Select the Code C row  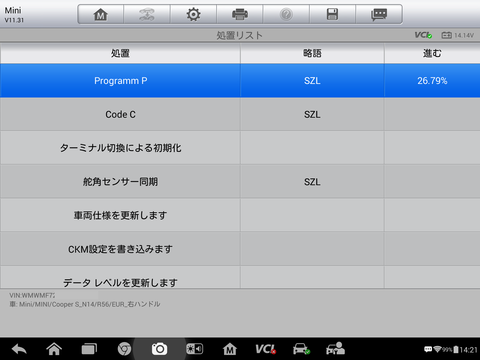240,114
